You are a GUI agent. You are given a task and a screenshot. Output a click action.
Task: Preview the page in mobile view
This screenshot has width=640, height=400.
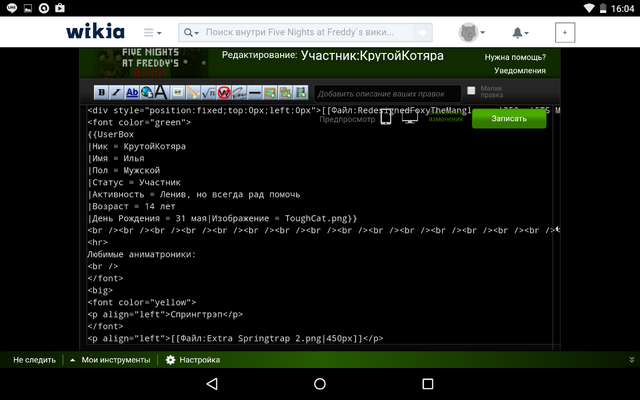tap(386, 118)
